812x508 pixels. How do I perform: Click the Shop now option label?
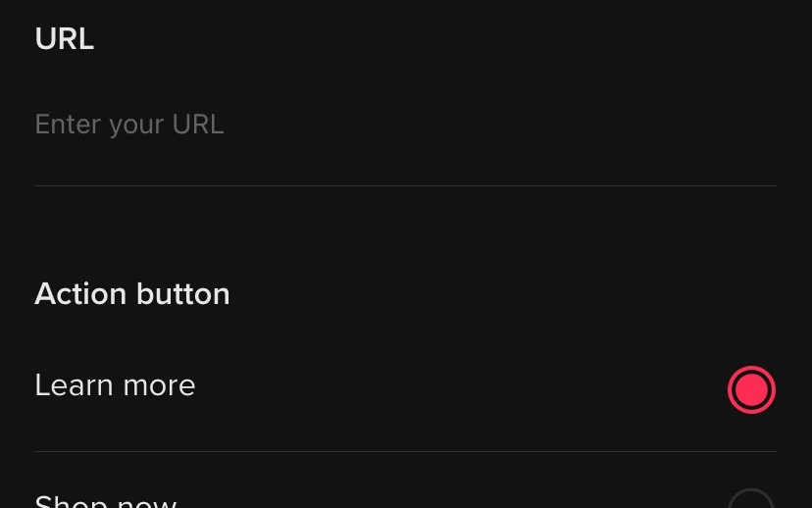[106, 501]
